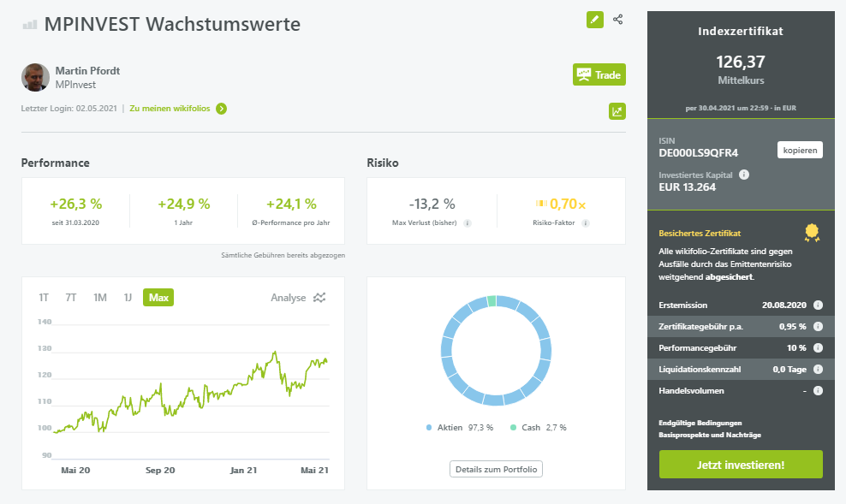Click EUR 13.264 invested capital value
Viewport: 846px width, 504px height.
(688, 187)
